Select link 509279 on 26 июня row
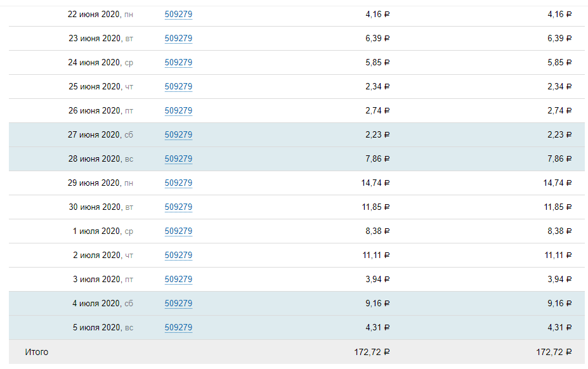The image size is (588, 369). click(x=178, y=111)
